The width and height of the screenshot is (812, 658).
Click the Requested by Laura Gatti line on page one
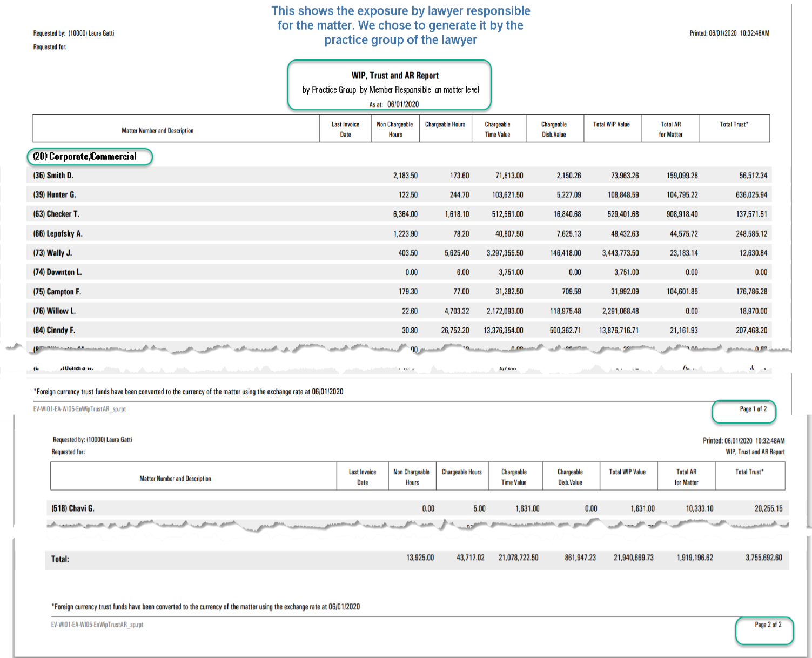pyautogui.click(x=73, y=33)
